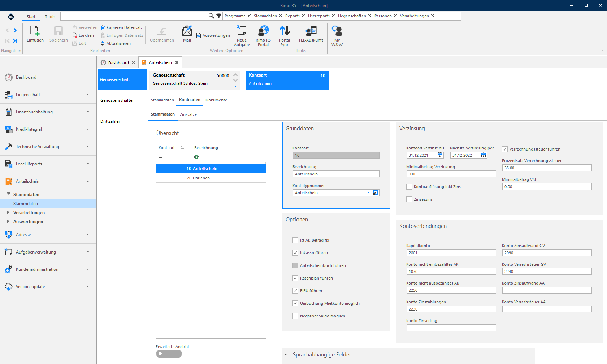Select the 20 Darlehen row
The image size is (607, 364).
[211, 178]
